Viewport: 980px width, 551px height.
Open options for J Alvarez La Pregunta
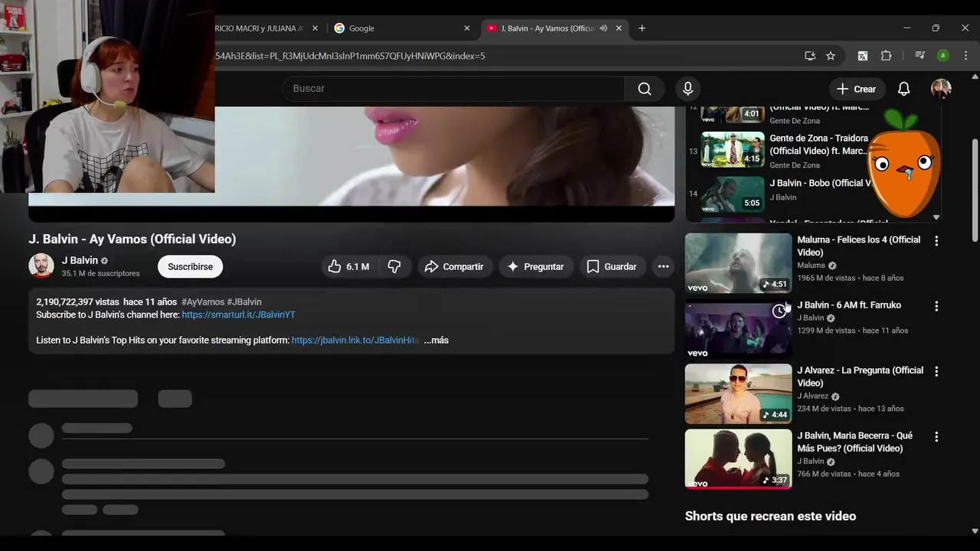click(x=936, y=371)
